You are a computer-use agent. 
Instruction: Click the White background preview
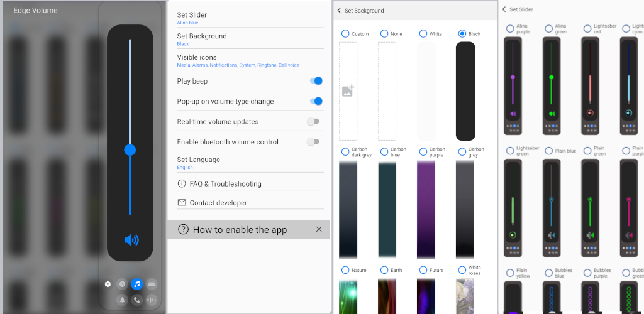coord(426,91)
